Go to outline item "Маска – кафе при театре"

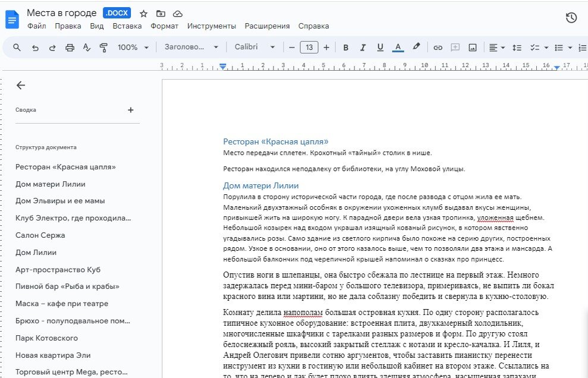[x=62, y=303]
